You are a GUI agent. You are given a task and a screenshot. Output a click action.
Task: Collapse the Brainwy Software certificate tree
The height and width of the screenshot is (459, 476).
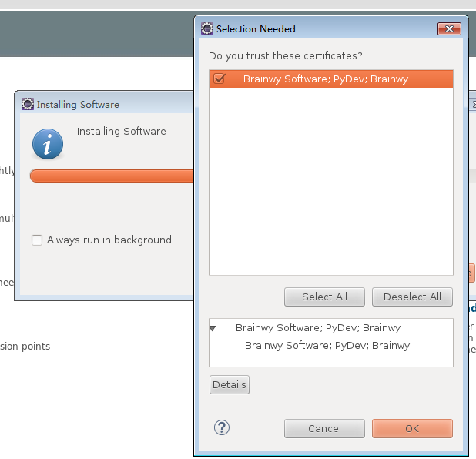[213, 328]
